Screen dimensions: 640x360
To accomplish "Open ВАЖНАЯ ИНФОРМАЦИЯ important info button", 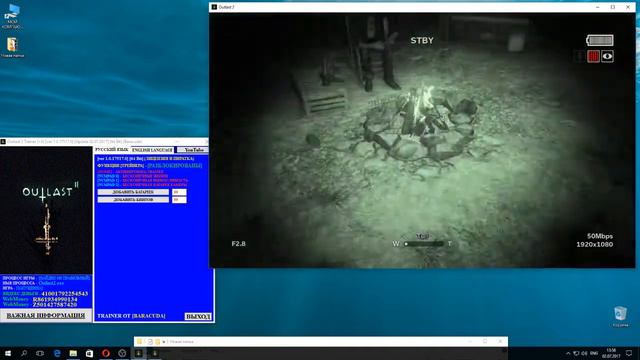I will tap(46, 316).
